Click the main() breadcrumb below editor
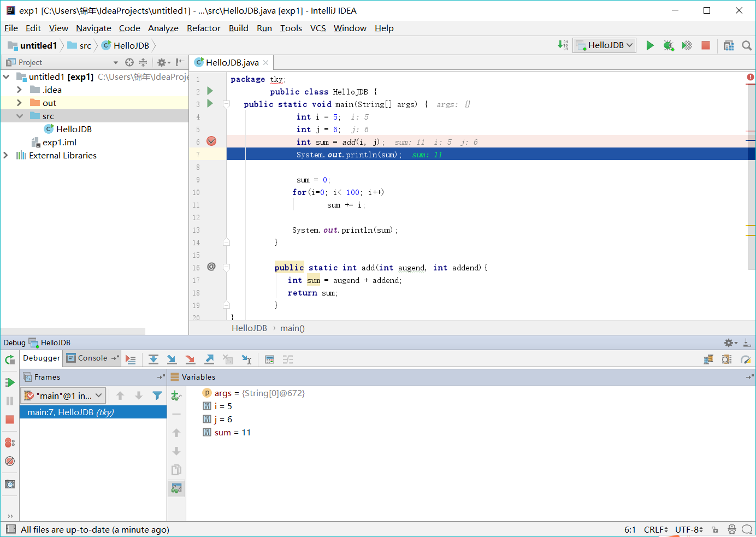756x537 pixels. 292,328
